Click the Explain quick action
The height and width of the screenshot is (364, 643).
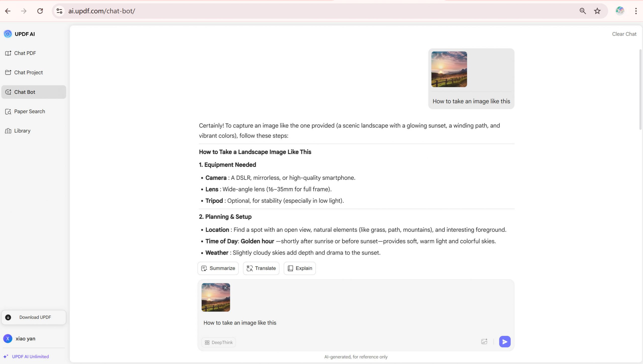coord(300,268)
